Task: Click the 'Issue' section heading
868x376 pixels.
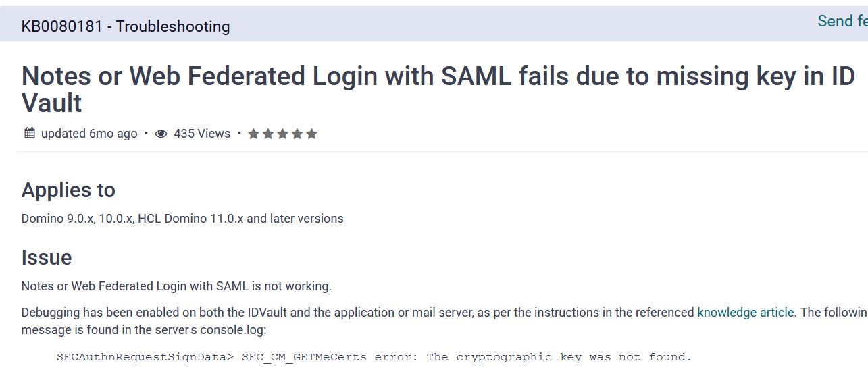Action: (47, 258)
